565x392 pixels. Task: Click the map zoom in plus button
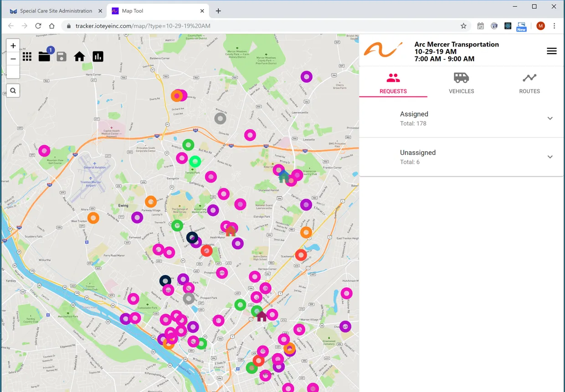[13, 46]
